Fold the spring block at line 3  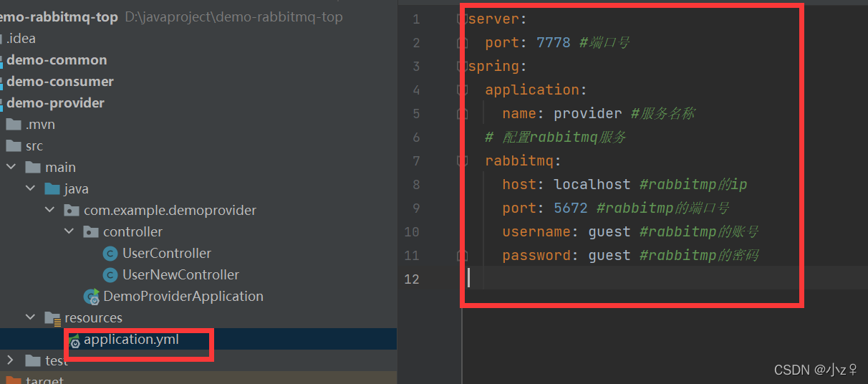click(463, 67)
